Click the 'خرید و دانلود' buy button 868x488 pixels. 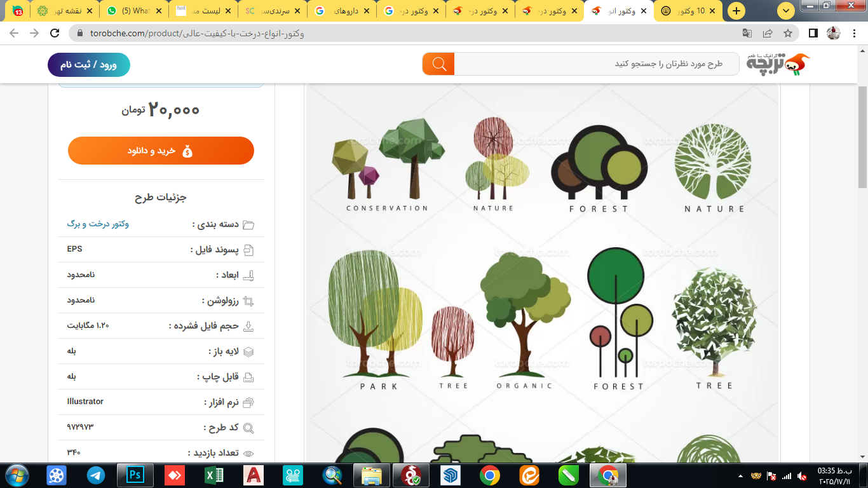[161, 151]
